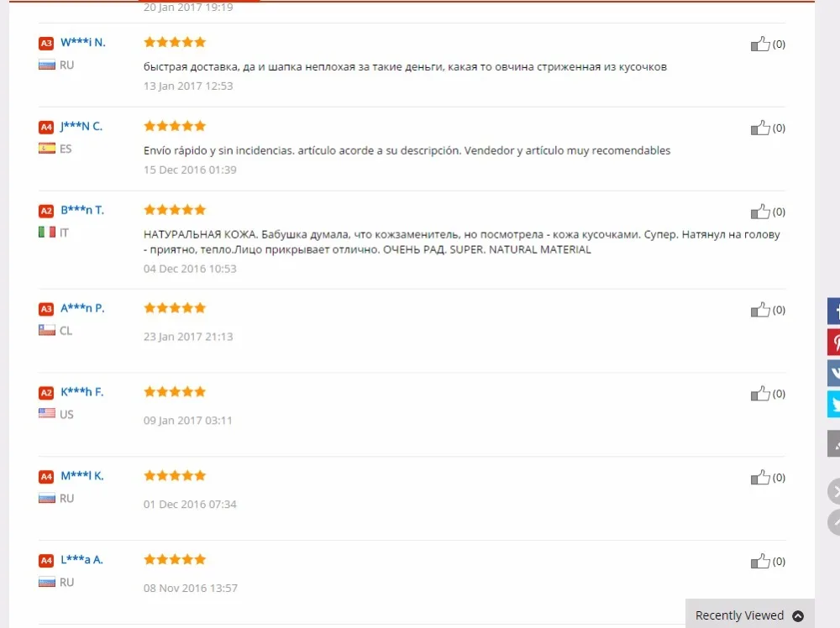The height and width of the screenshot is (628, 840).
Task: Open K***h F. reviewer name link
Action: click(82, 392)
